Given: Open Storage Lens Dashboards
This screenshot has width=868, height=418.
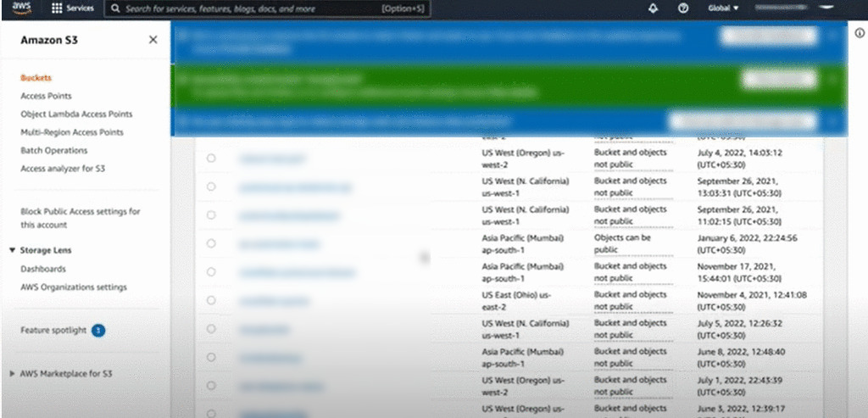Looking at the screenshot, I should coord(43,269).
